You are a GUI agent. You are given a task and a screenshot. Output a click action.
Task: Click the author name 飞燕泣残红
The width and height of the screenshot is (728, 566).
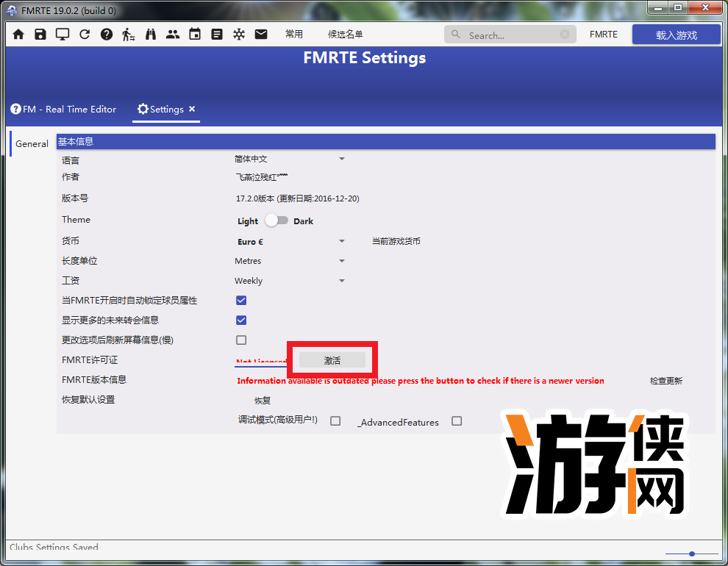(x=261, y=177)
